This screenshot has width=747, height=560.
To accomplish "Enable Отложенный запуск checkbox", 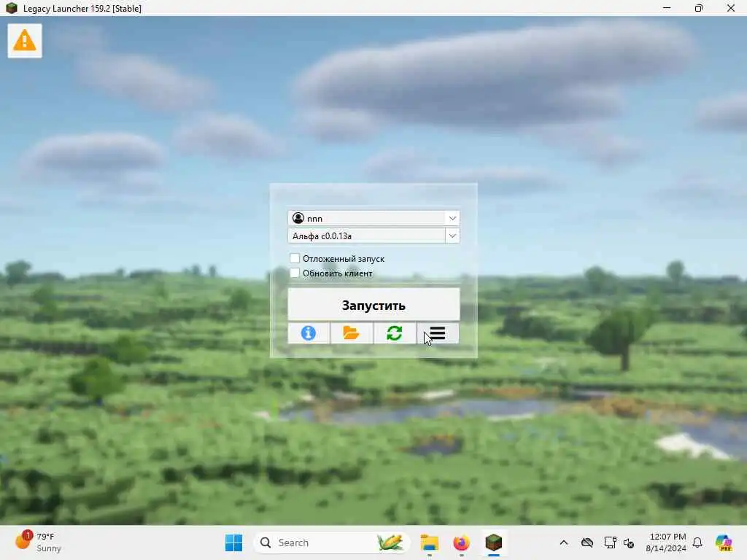I will (295, 259).
